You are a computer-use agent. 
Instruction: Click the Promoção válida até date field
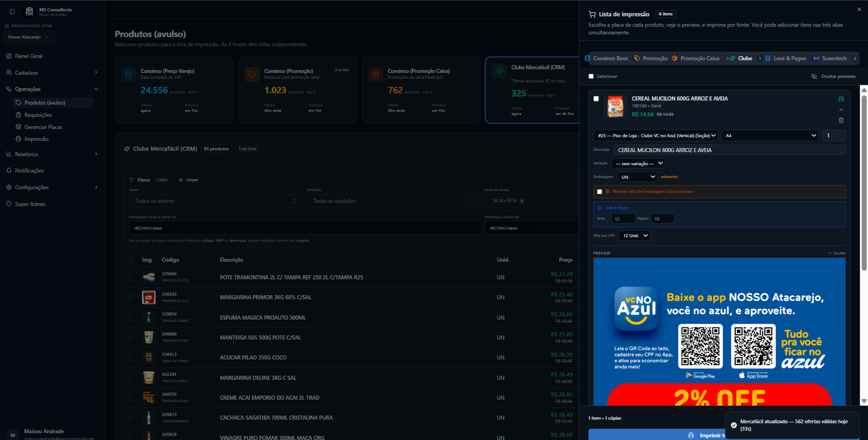(x=532, y=228)
